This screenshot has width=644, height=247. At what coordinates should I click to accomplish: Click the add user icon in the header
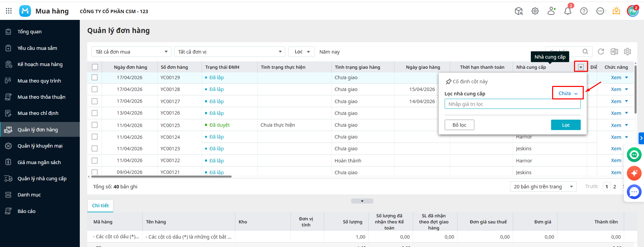(551, 11)
